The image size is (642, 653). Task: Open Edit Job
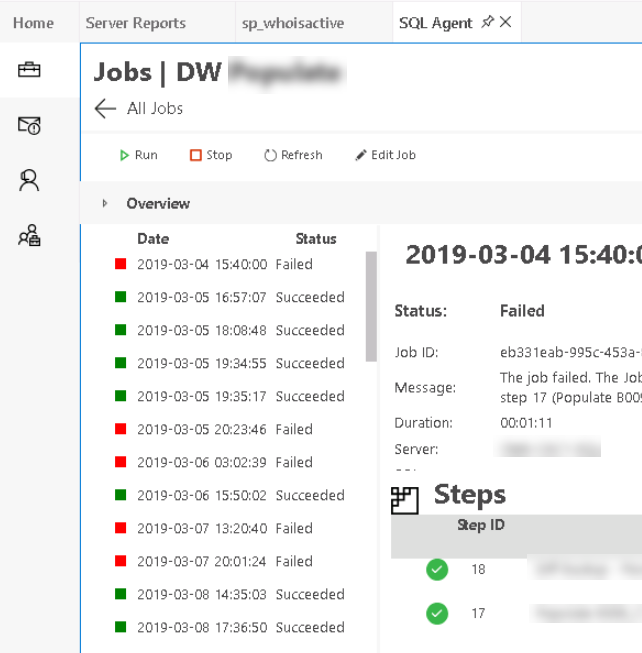click(x=385, y=155)
